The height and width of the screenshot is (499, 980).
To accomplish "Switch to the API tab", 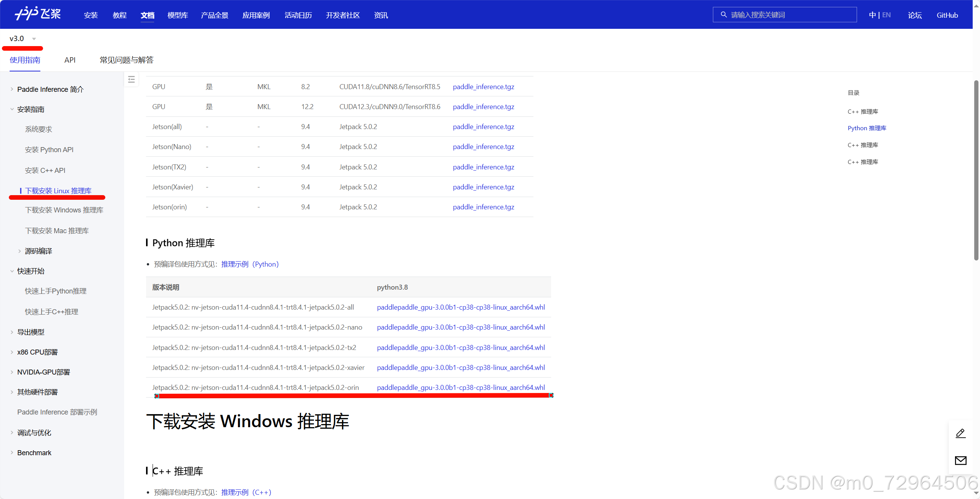I will 70,60.
